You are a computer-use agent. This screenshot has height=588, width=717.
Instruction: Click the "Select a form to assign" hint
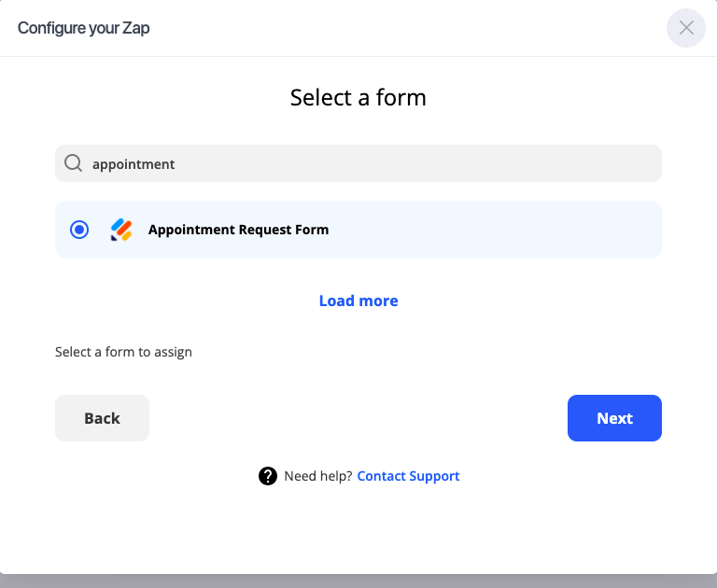123,352
